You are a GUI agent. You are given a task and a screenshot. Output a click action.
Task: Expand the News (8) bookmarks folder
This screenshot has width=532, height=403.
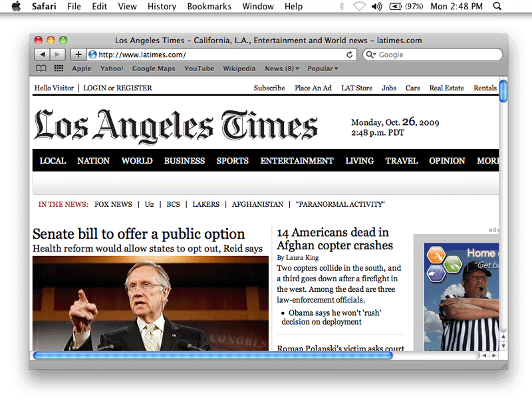[282, 68]
